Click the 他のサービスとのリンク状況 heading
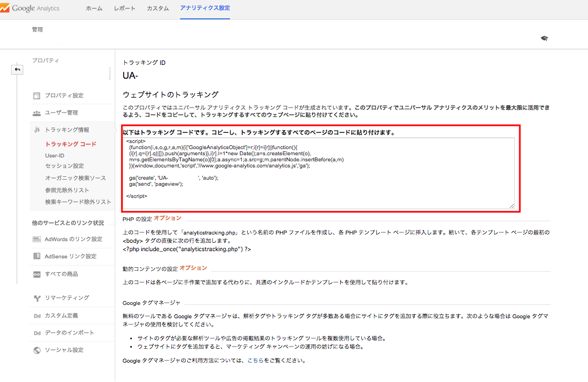Screen dimensions: 588x382 (68, 223)
